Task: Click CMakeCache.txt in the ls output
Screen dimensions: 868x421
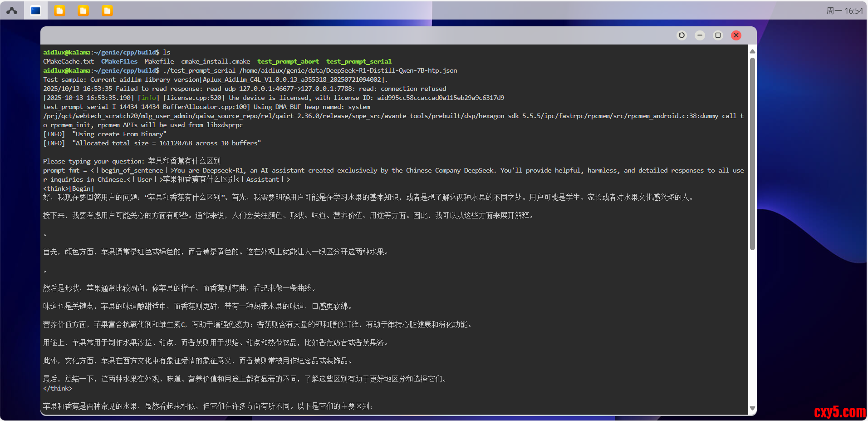Action: click(69, 61)
